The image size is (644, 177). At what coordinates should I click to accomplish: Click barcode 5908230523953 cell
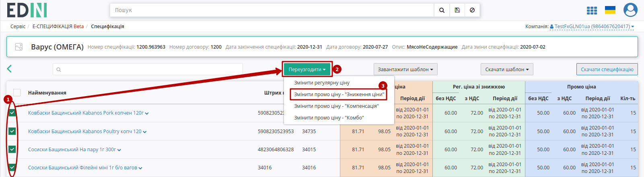pos(276,132)
